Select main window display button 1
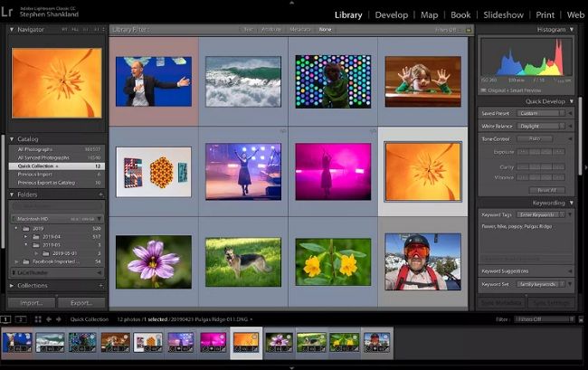Viewport: 588px width, 370px height. (x=6, y=319)
